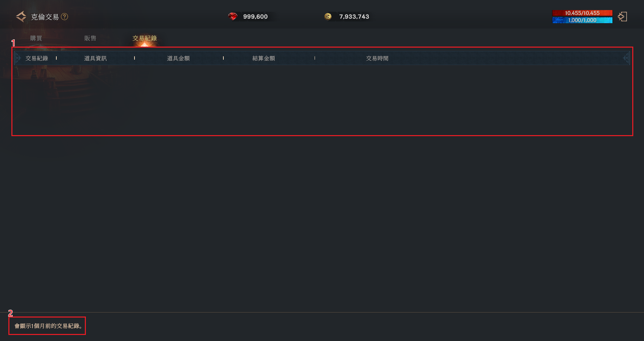Switch to the 購買 tab
The width and height of the screenshot is (644, 341).
click(36, 38)
